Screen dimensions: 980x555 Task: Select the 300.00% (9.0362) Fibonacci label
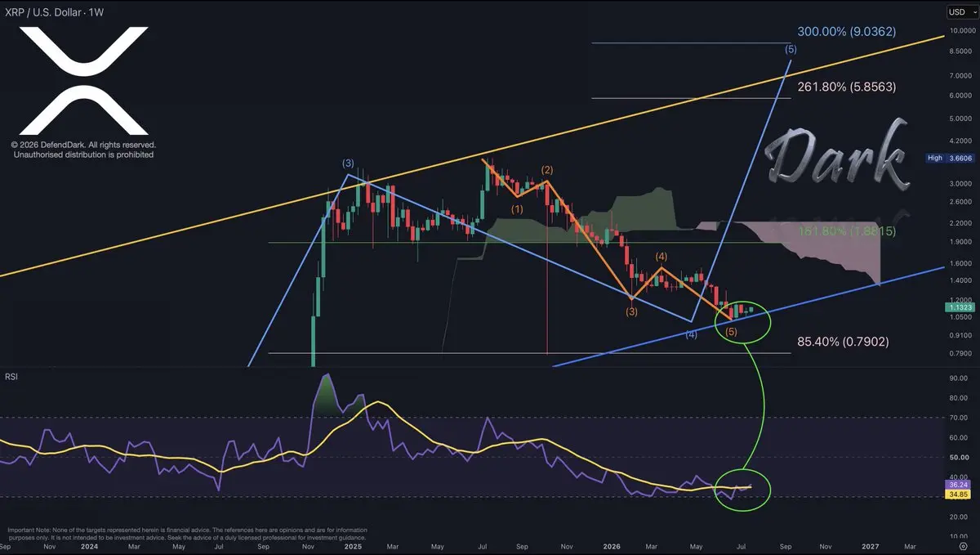pyautogui.click(x=846, y=32)
